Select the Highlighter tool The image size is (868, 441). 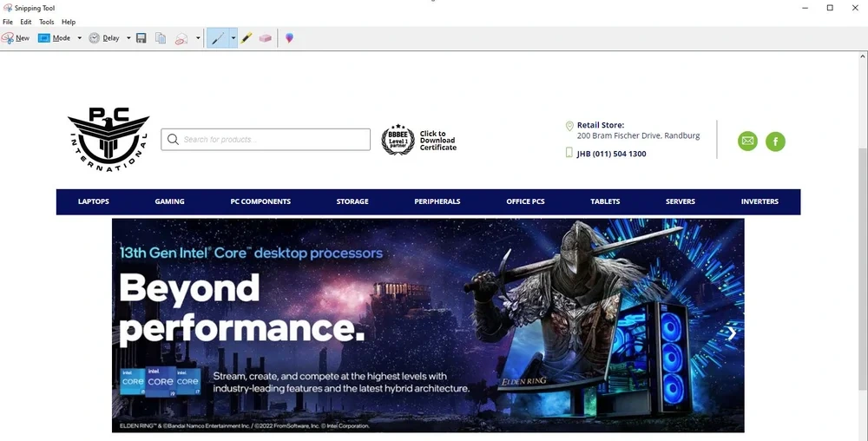(x=247, y=38)
